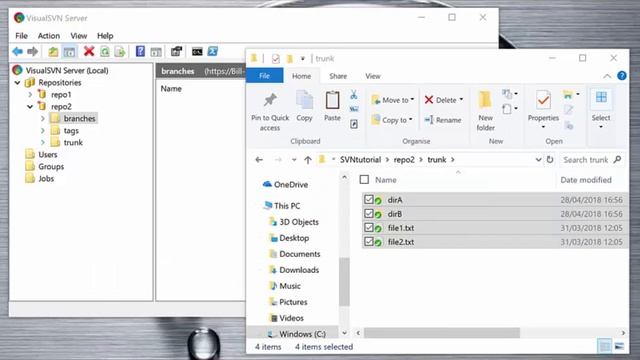Select OneDrive in navigation pane
Viewport: 640px width, 360px height.
click(285, 184)
